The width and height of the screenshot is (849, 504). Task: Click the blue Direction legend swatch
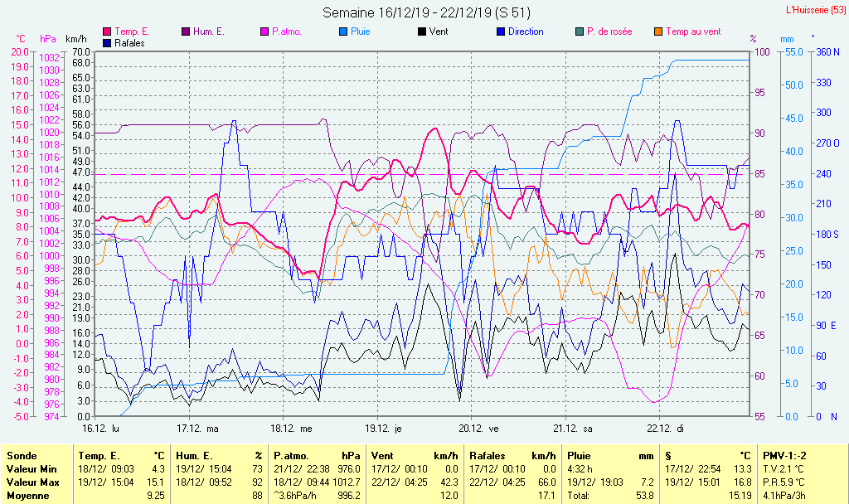click(501, 32)
